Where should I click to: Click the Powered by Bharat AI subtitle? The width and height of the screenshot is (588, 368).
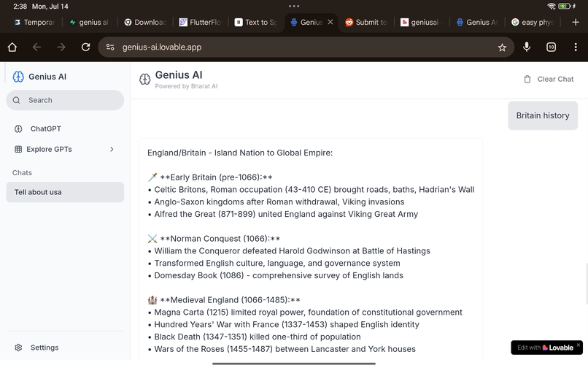click(x=186, y=86)
